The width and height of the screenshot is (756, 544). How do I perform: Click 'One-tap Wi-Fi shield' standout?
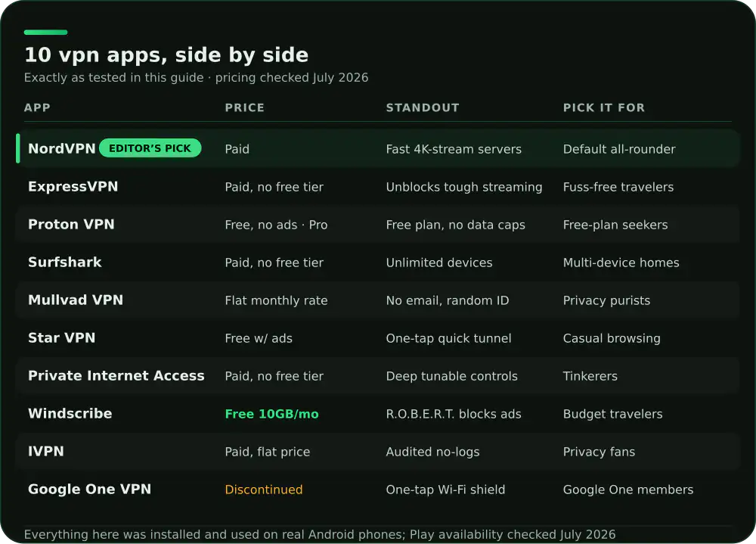(445, 490)
